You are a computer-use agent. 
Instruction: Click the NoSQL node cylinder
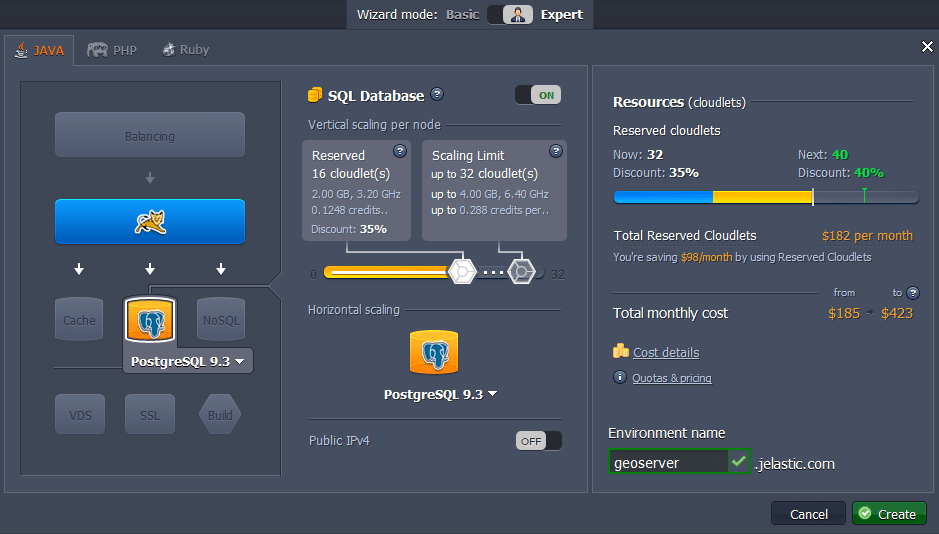point(221,319)
